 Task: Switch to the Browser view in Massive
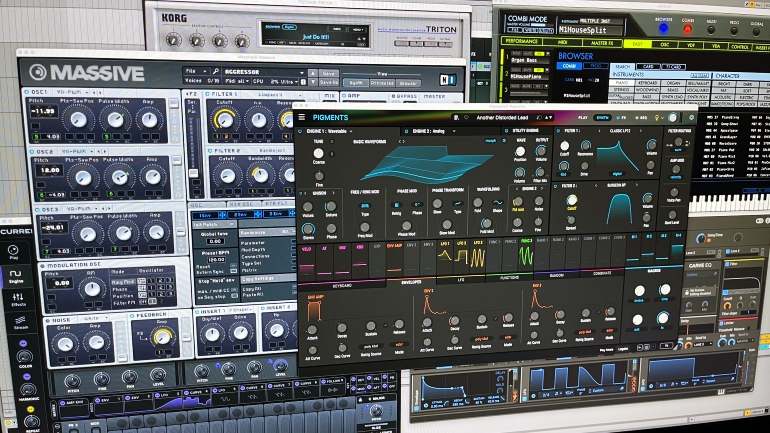[408, 83]
